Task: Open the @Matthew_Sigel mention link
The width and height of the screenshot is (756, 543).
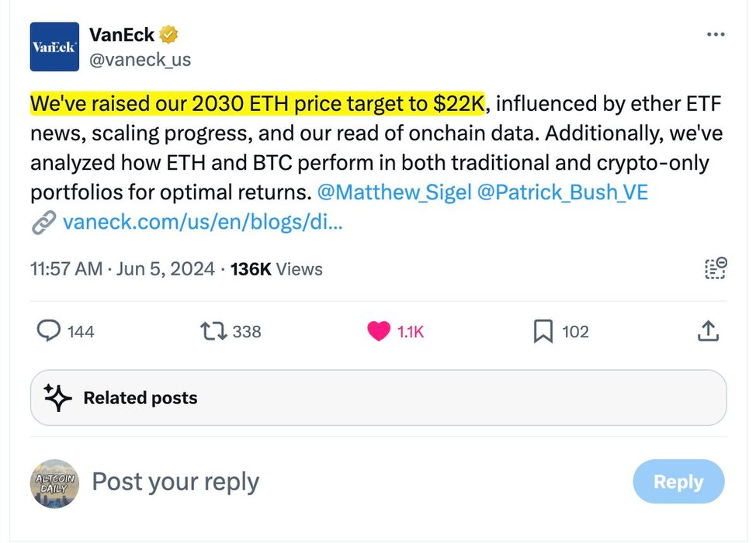Action: (394, 192)
